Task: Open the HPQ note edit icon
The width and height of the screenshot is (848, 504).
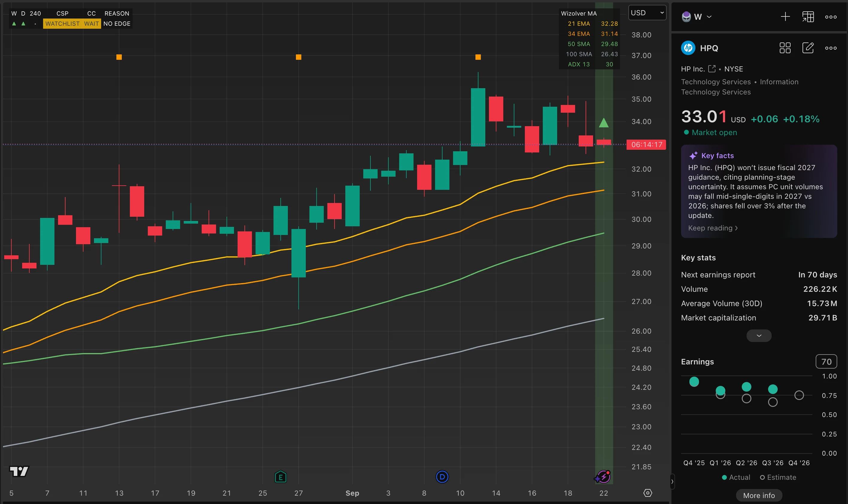Action: [x=808, y=48]
